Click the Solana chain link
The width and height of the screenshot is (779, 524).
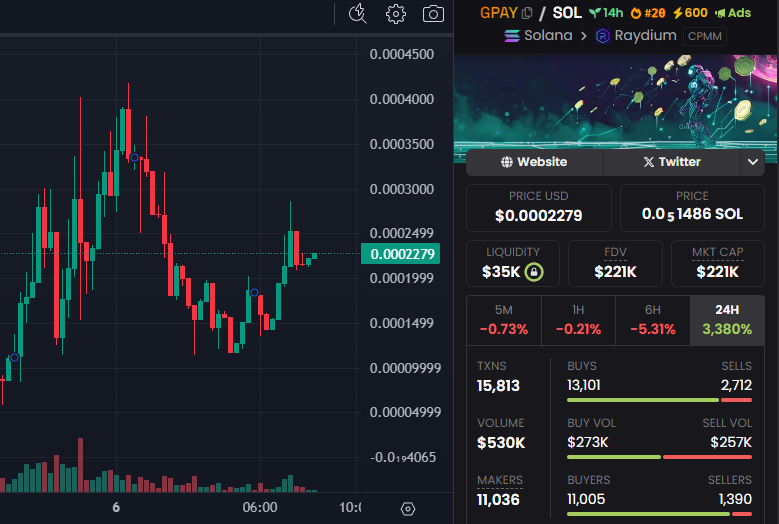click(538, 36)
